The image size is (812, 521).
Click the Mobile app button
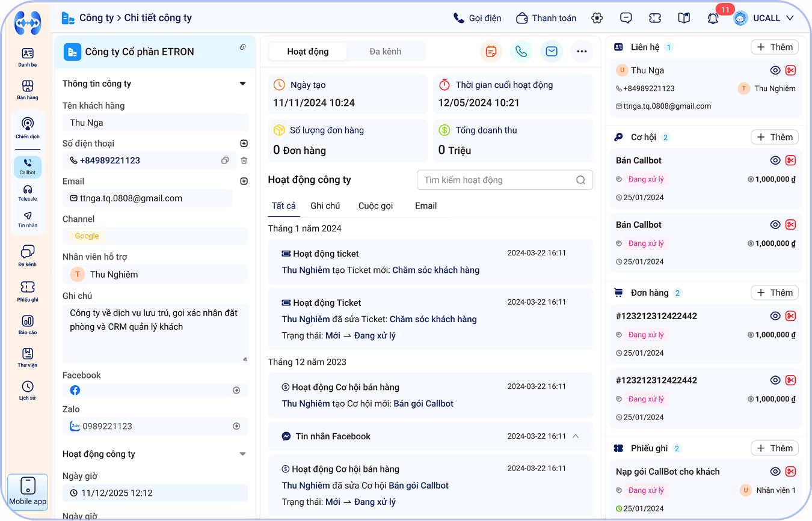tap(28, 492)
